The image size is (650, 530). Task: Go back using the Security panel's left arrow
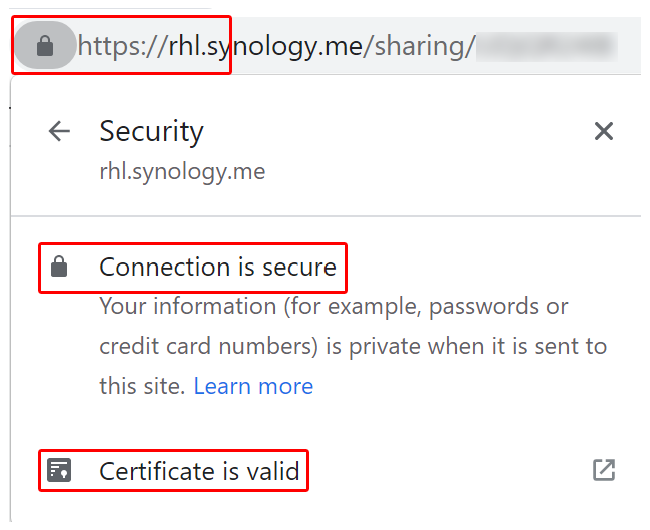click(x=59, y=131)
